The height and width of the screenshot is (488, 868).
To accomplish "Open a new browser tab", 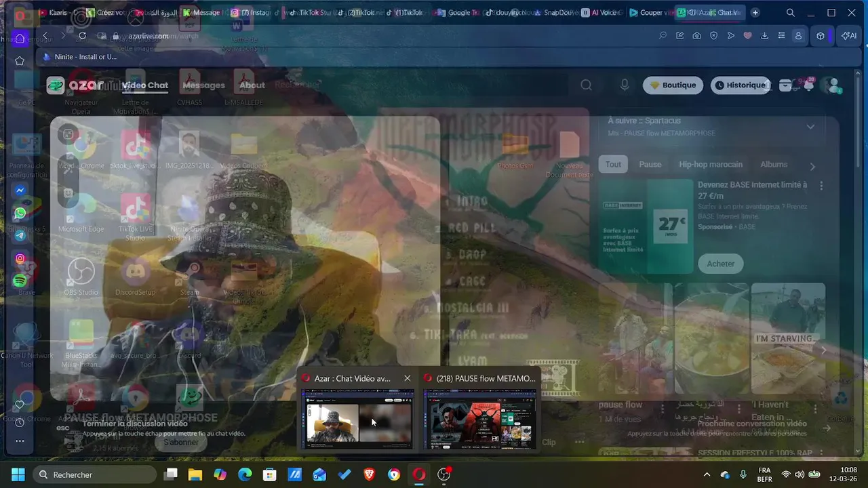I will 755,12.
